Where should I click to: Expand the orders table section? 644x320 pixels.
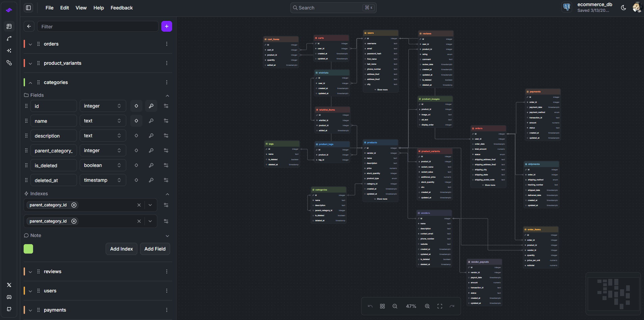coord(30,44)
